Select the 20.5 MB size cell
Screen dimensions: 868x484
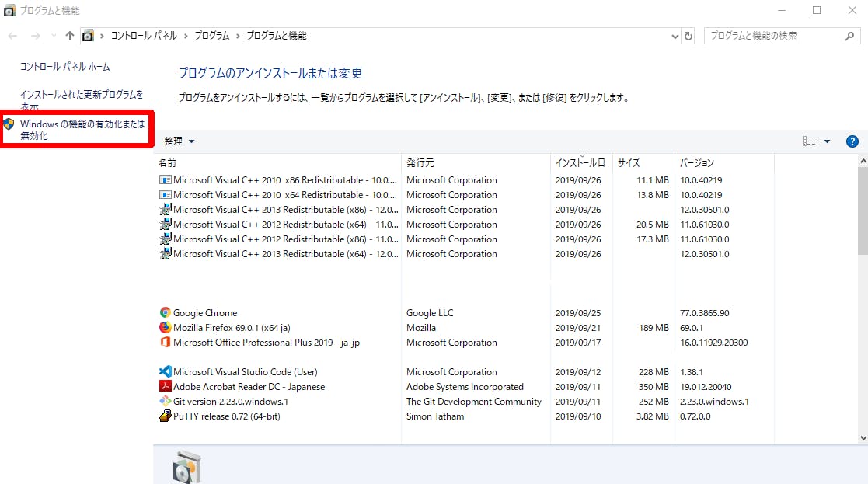653,224
